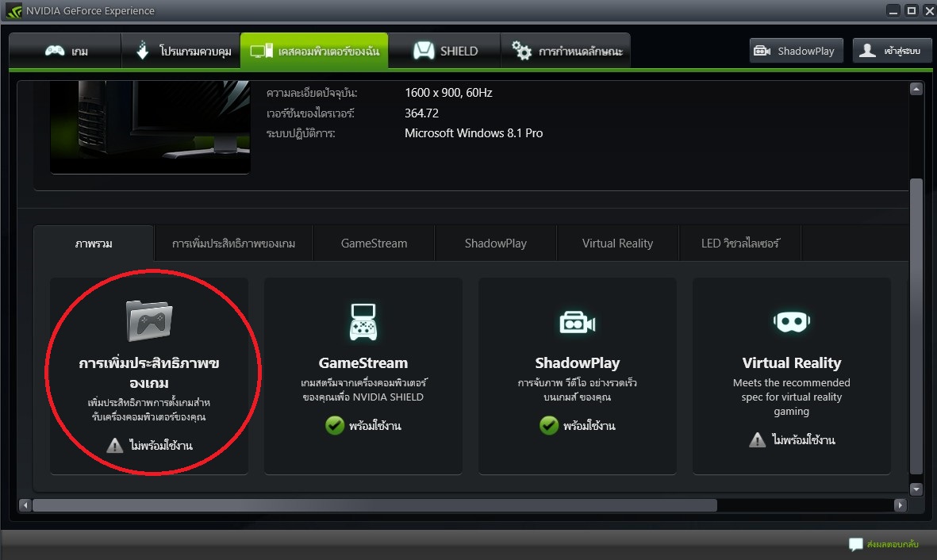Click Microsoft Windows 8.1 Pro text
Viewport: 937px width, 560px height.
[474, 133]
